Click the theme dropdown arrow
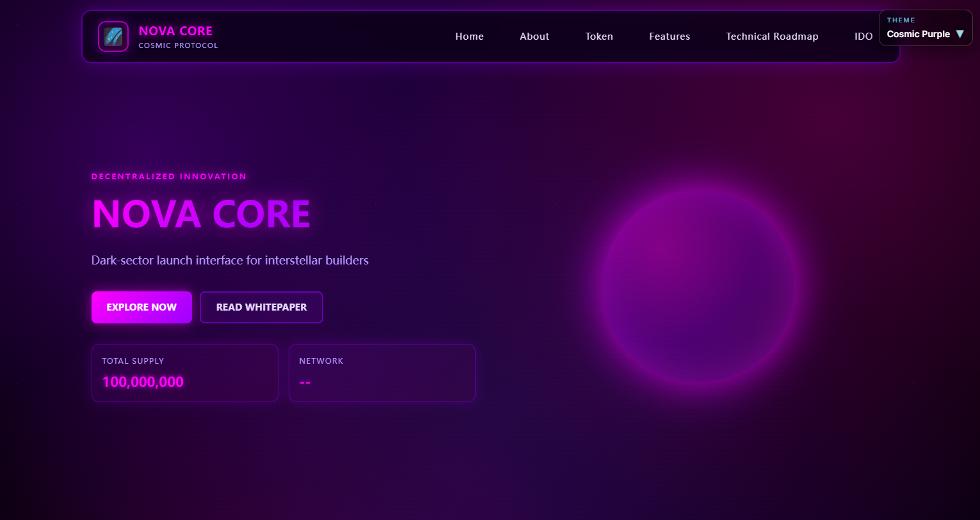This screenshot has height=520, width=980. [x=960, y=34]
